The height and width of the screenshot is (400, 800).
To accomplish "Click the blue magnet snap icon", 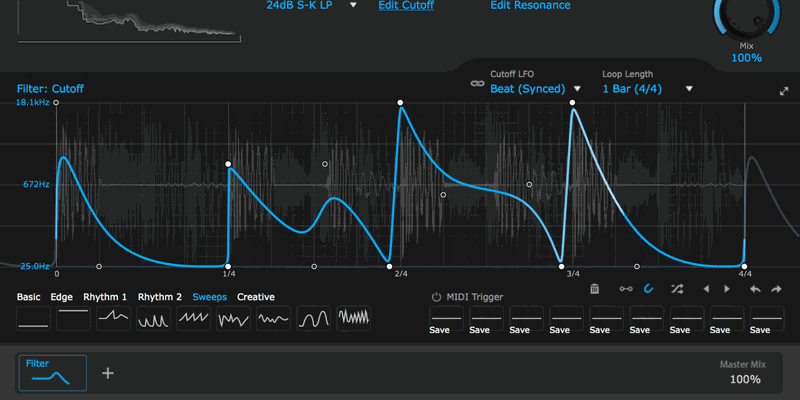I will click(648, 289).
